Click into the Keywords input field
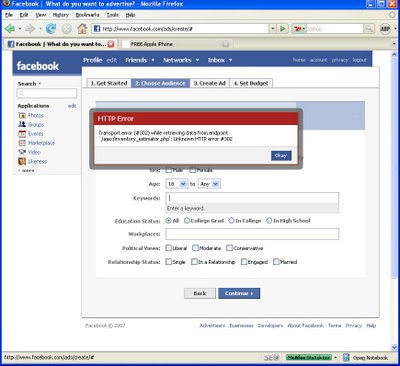The width and height of the screenshot is (400, 366). [x=252, y=198]
